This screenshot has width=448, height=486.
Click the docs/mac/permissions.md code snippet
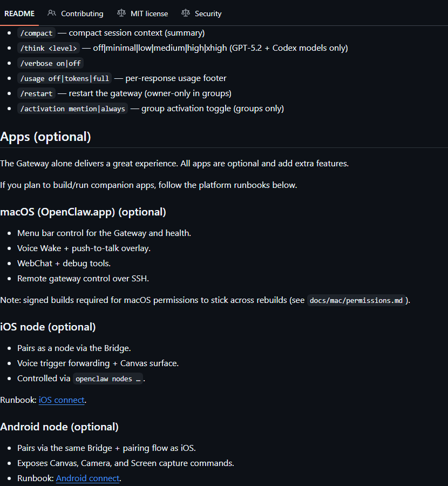pos(356,300)
